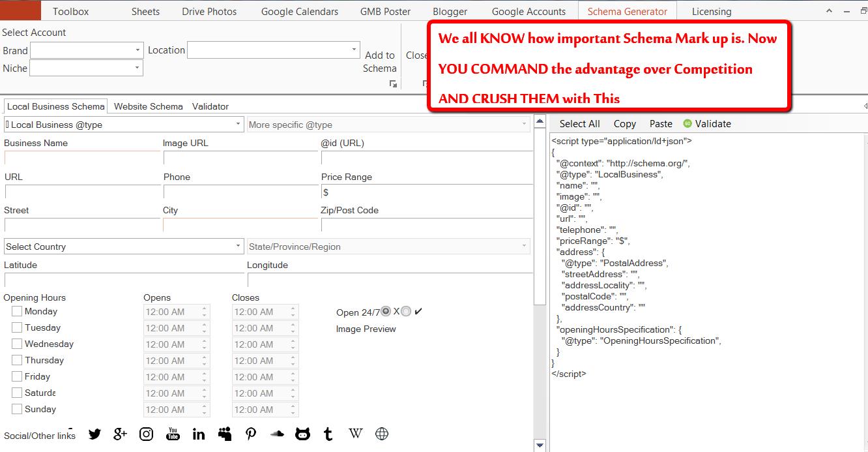Toggle the Sunday checkbox
The image size is (868, 452).
(17, 409)
